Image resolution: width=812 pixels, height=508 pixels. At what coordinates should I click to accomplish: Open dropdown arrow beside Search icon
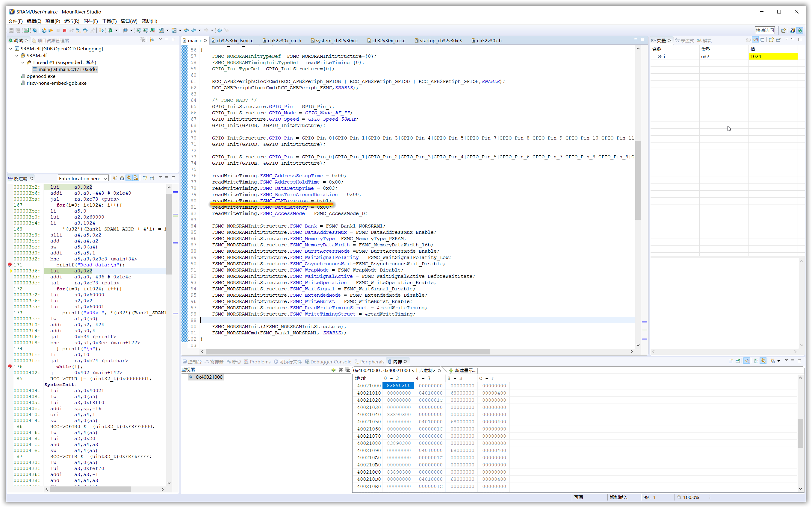[131, 30]
